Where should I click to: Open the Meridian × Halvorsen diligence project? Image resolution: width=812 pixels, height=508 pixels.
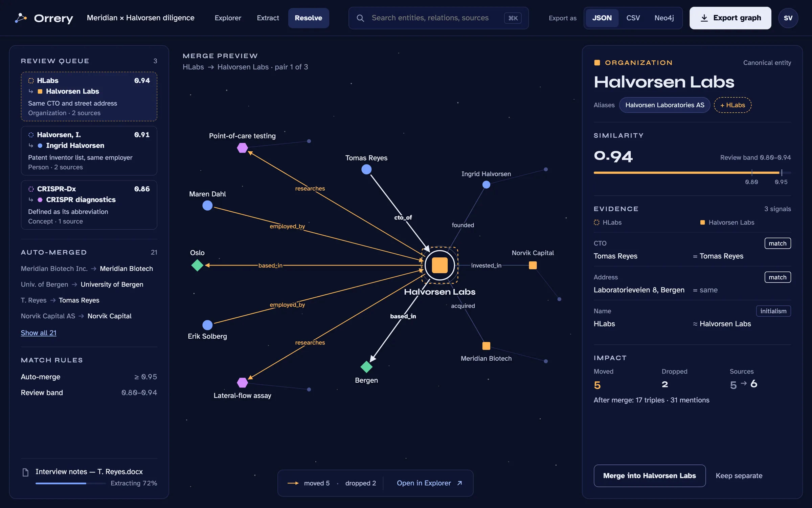[141, 18]
